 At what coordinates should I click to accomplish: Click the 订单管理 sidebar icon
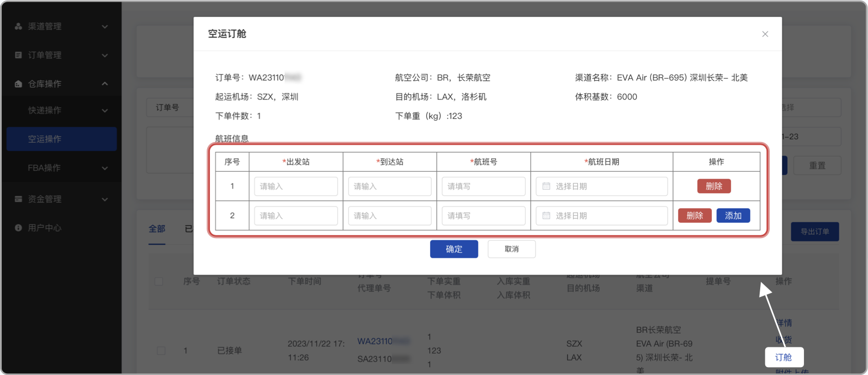18,56
